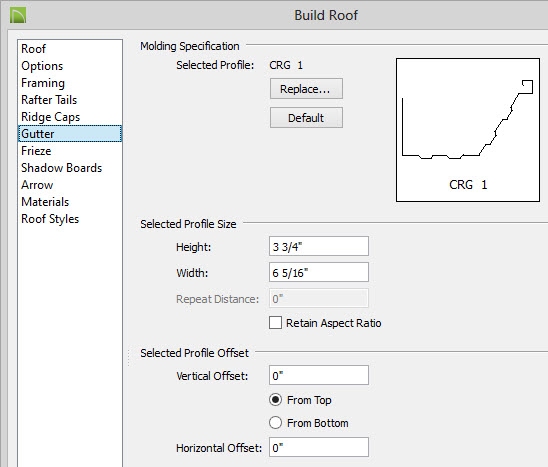This screenshot has width=548, height=467.
Task: Click the CRG 1 gutter profile preview
Action: pos(468,130)
